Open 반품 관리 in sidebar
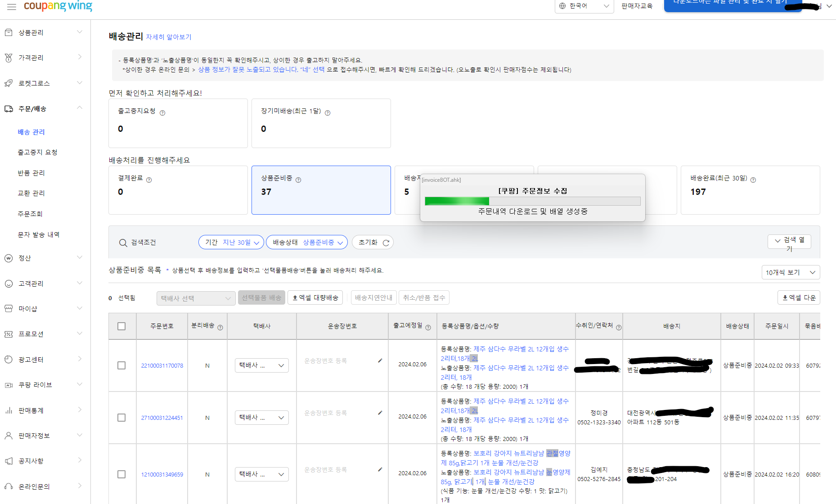 [x=31, y=173]
